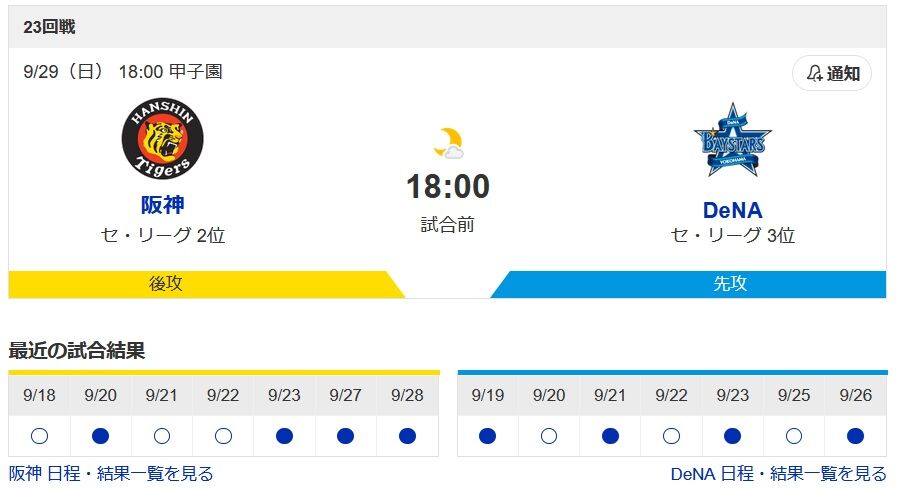This screenshot has height=488, width=897.
Task: Click DeNA 9/25 win circle result
Action: [794, 436]
